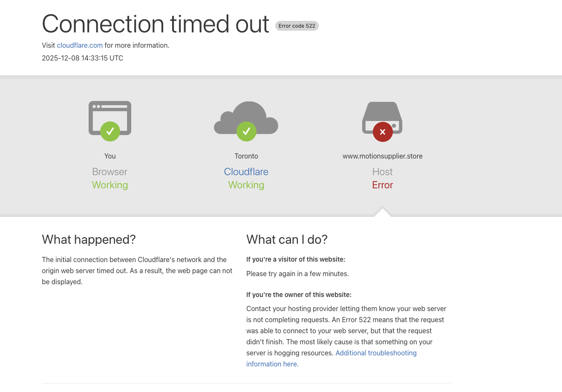The image size is (562, 392).
Task: Click the red Error status text
Action: coord(383,185)
